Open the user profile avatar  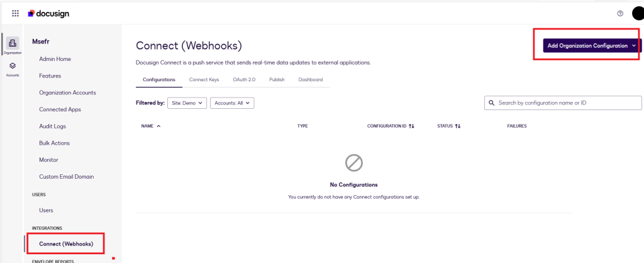coord(638,14)
